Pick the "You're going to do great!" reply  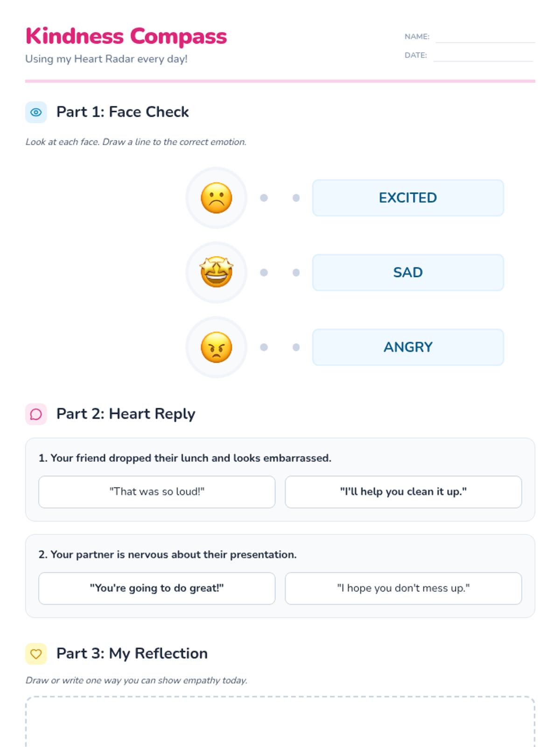(157, 588)
